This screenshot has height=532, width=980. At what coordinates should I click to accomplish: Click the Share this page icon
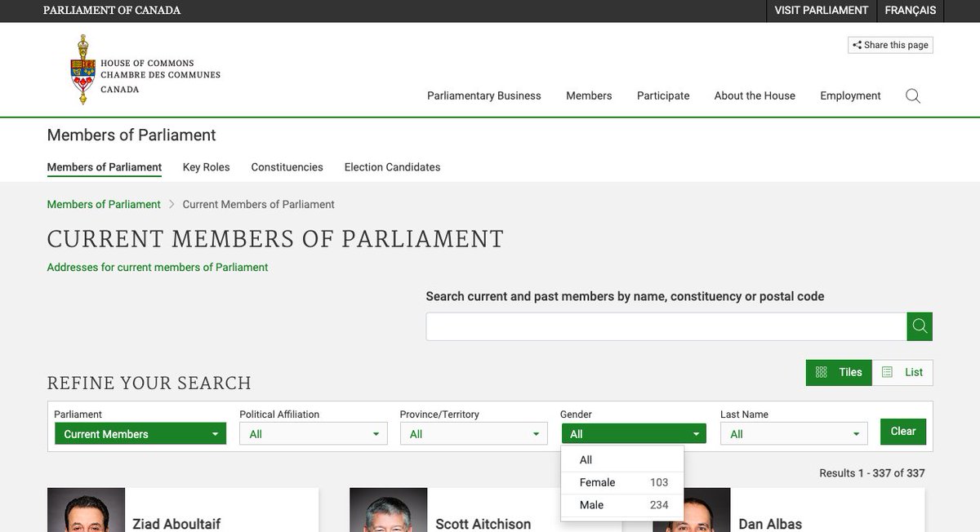[857, 44]
